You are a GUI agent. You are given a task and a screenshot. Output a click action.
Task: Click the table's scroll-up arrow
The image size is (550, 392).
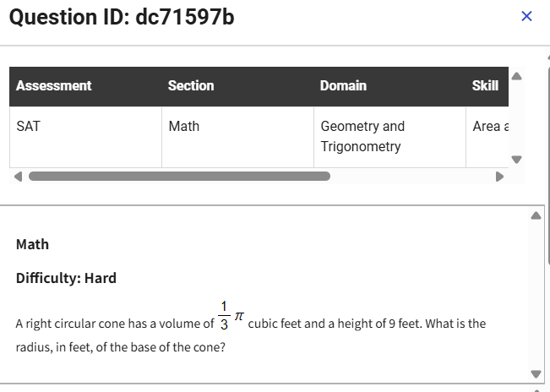517,77
